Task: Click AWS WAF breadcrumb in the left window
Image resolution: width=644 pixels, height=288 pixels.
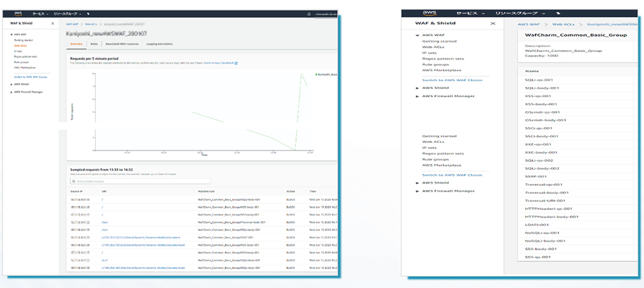Action: (x=71, y=24)
